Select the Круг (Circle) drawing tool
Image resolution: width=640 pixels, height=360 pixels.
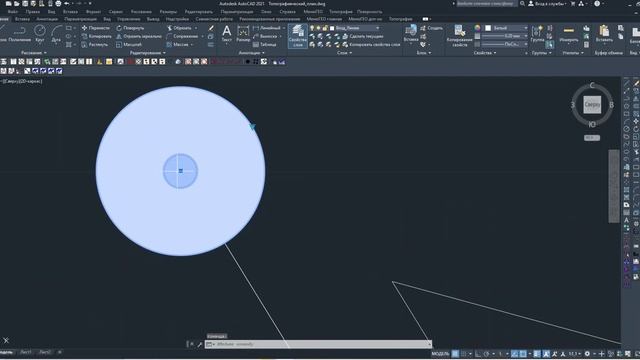pyautogui.click(x=40, y=33)
